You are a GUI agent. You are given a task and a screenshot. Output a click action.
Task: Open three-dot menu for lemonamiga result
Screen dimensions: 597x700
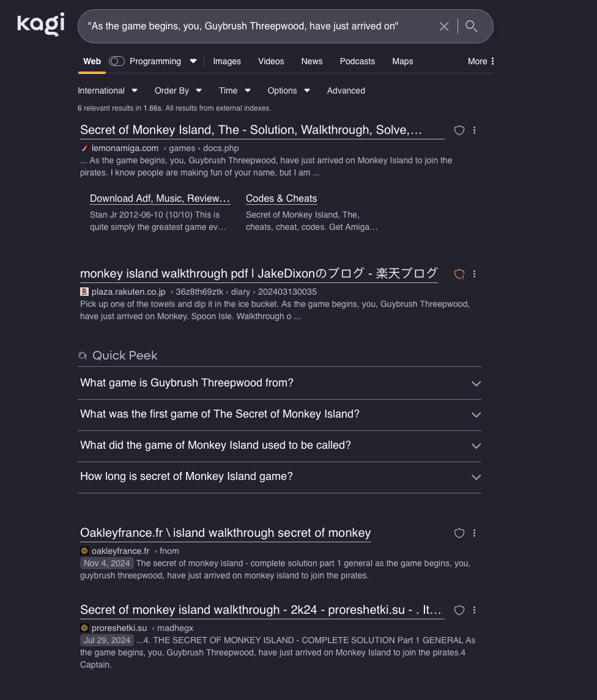pos(475,130)
